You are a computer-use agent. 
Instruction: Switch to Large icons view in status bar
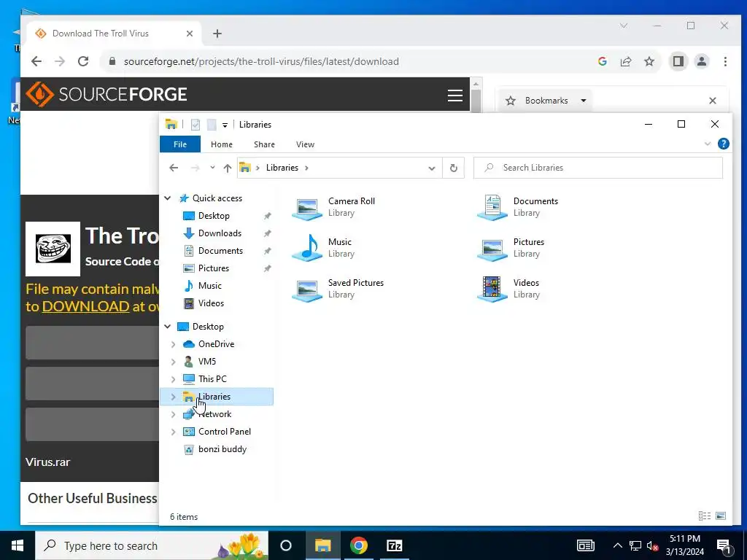click(x=721, y=516)
